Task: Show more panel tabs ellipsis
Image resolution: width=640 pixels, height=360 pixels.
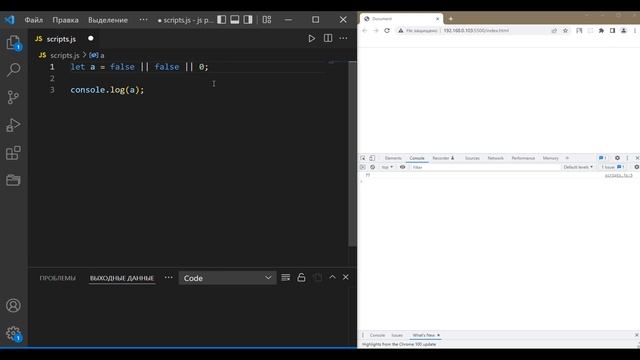Action: (x=169, y=278)
